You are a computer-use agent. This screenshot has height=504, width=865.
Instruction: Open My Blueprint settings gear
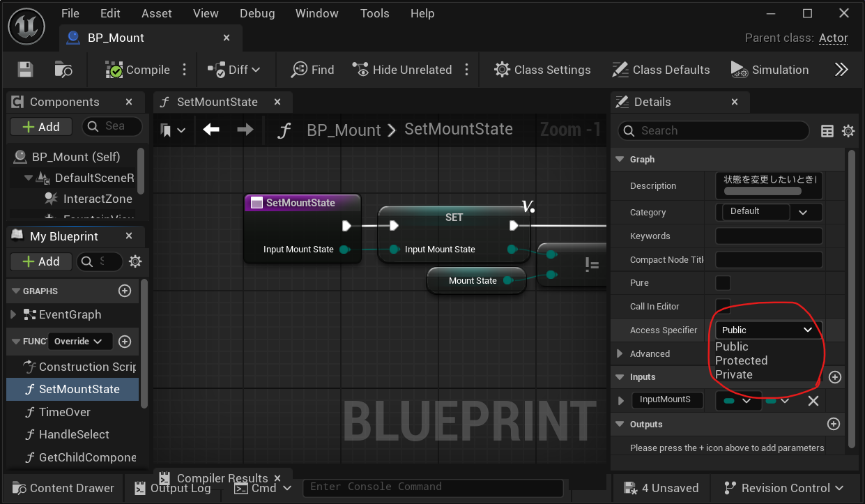pyautogui.click(x=135, y=261)
